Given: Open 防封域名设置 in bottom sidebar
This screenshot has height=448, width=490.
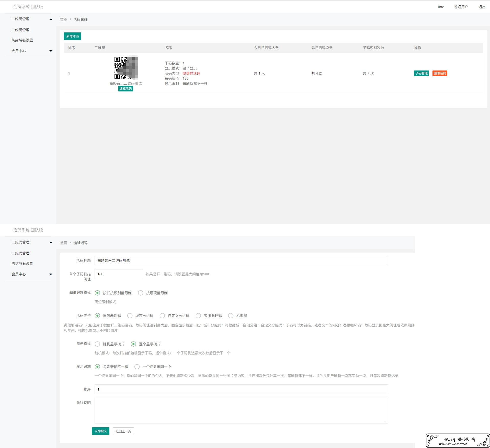Looking at the screenshot, I should [x=22, y=263].
